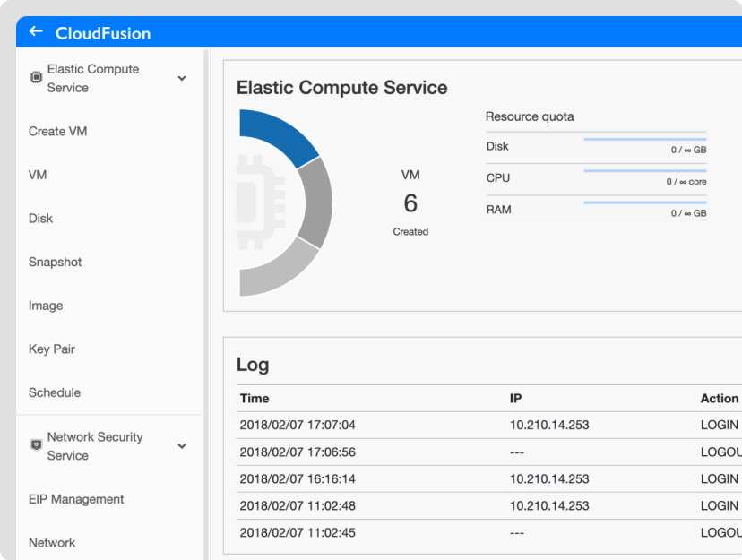The height and width of the screenshot is (560, 742).
Task: Open the Create VM menu item
Action: tap(57, 131)
